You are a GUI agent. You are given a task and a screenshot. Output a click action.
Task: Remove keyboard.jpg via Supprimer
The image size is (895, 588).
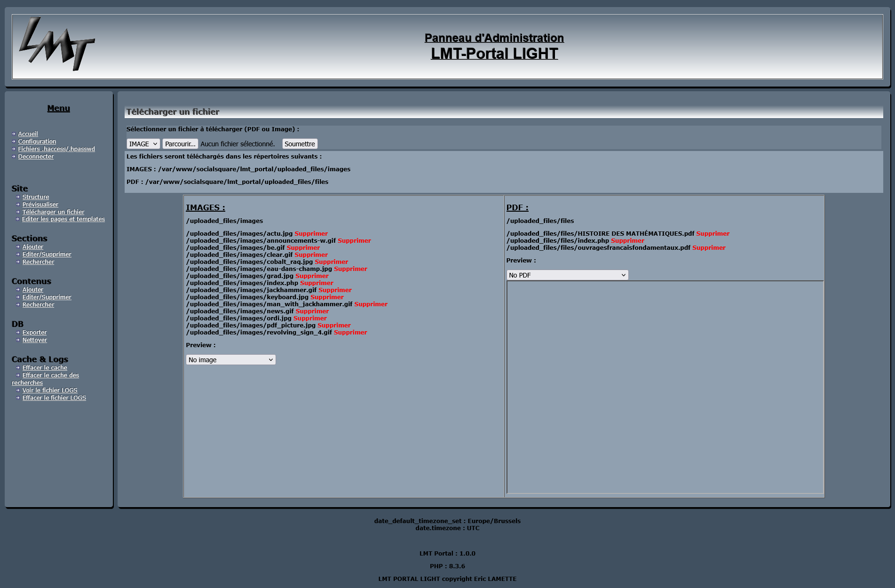point(327,297)
